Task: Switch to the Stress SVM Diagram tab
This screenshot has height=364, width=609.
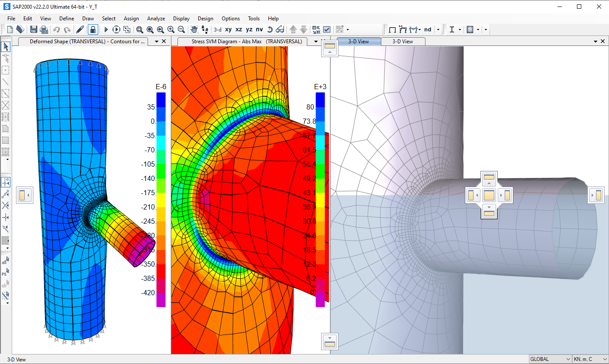Action: coord(246,41)
